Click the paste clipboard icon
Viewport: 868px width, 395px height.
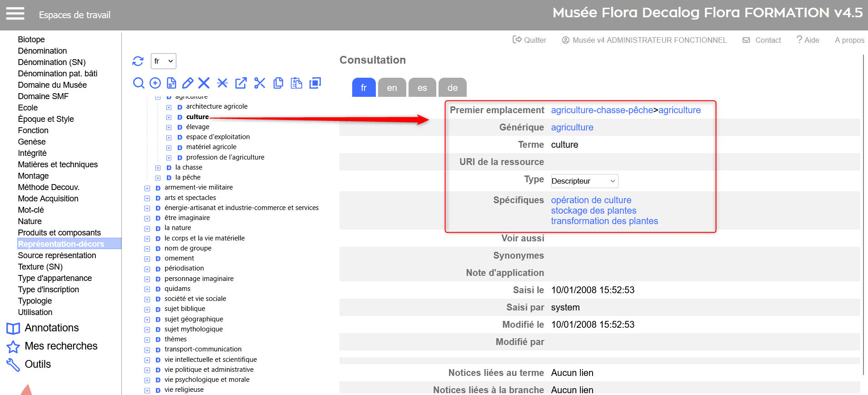[x=296, y=83]
